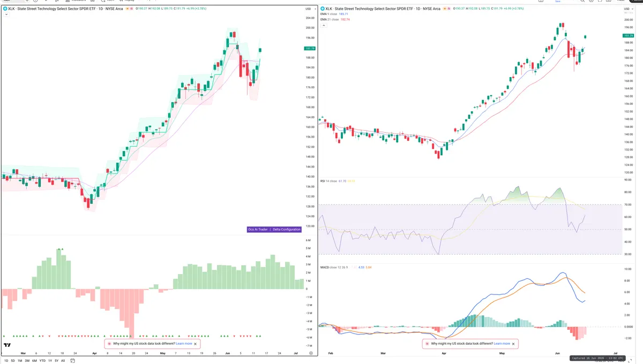Follow Learn more link in right chart notice
643x364 pixels.
(502, 344)
